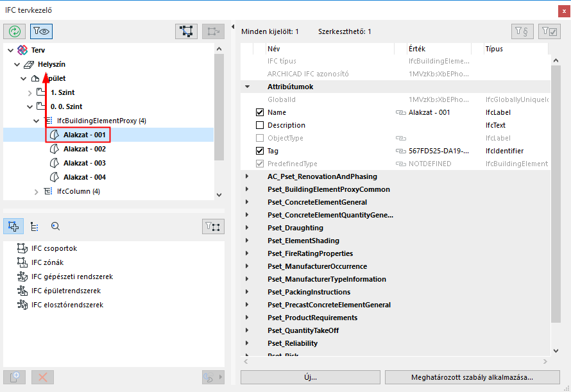Click the red X delete icon
This screenshot has width=571, height=392.
43,377
